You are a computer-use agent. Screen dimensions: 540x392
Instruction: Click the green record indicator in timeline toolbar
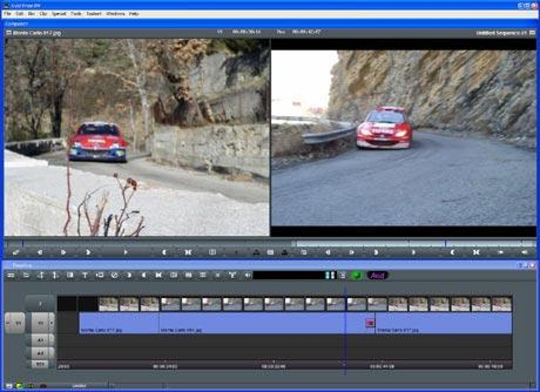click(356, 275)
